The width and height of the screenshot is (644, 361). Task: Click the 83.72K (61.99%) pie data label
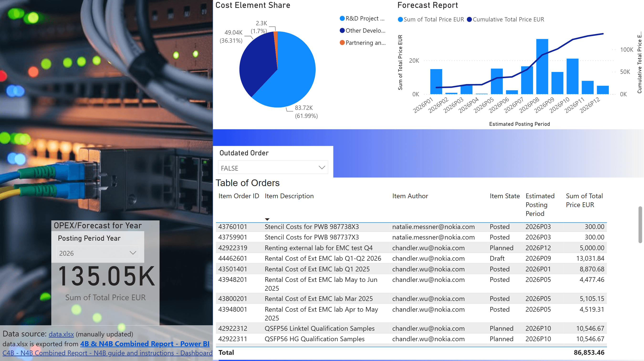[306, 112]
